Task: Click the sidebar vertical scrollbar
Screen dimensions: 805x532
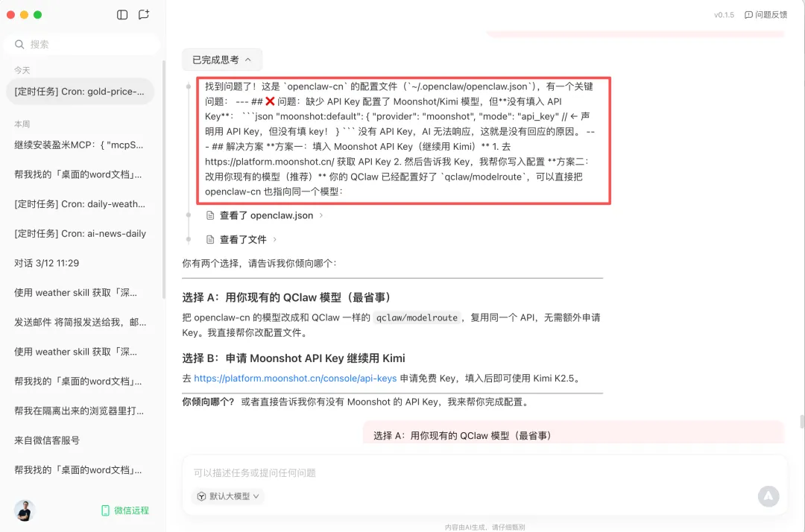Action: click(x=164, y=180)
